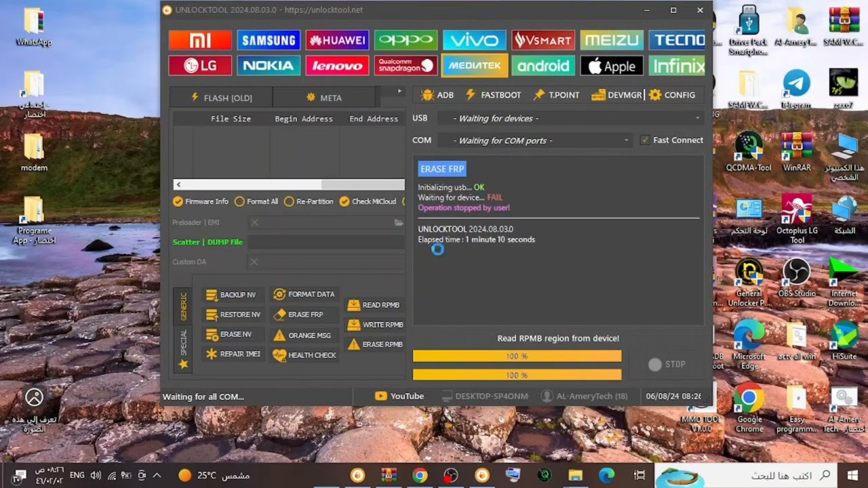Show more tabs with the arrow after META
The image size is (868, 488).
[x=399, y=91]
